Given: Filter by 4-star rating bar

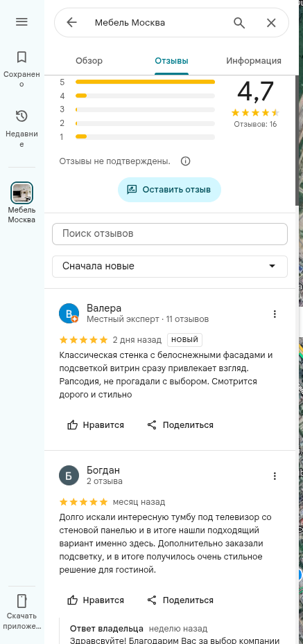Looking at the screenshot, I should (x=145, y=96).
